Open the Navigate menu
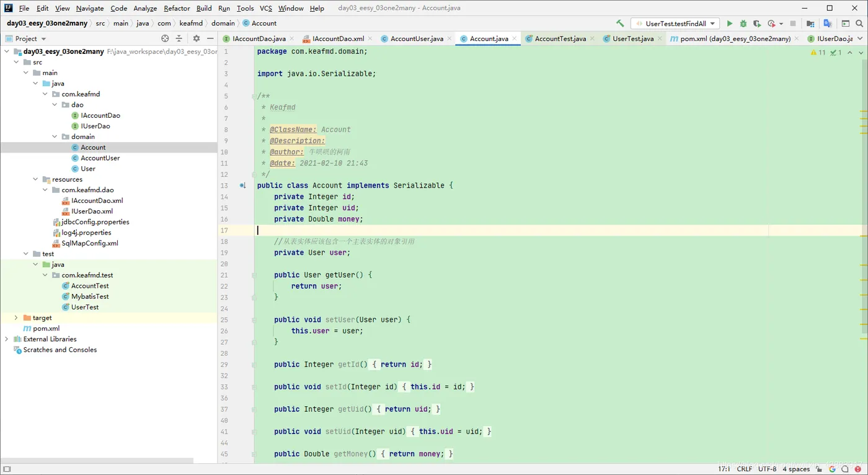The image size is (868, 475). [x=90, y=8]
